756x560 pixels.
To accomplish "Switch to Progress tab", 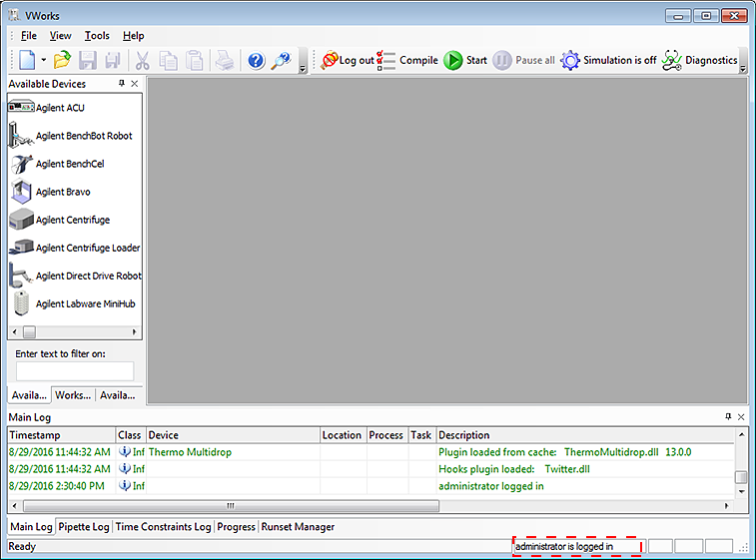I will (x=236, y=527).
